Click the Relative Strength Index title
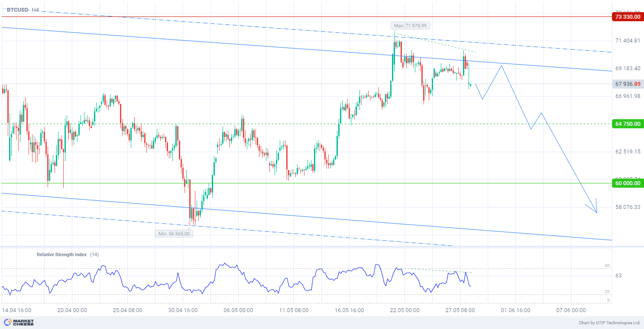Screen dimensions: 644x329 point(61,255)
